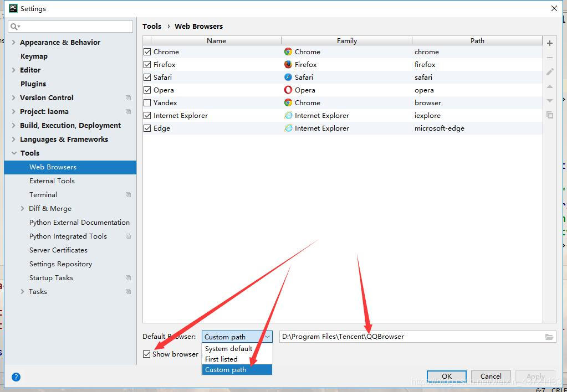Choose System default from dropdown list
The width and height of the screenshot is (567, 392).
(x=237, y=349)
